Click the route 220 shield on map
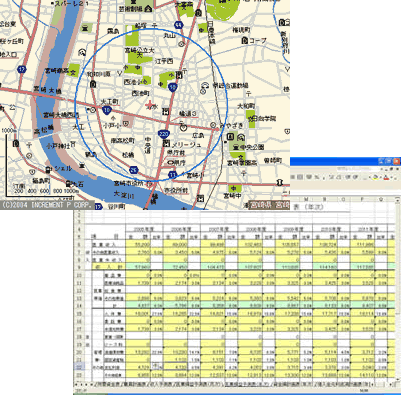 pyautogui.click(x=165, y=134)
